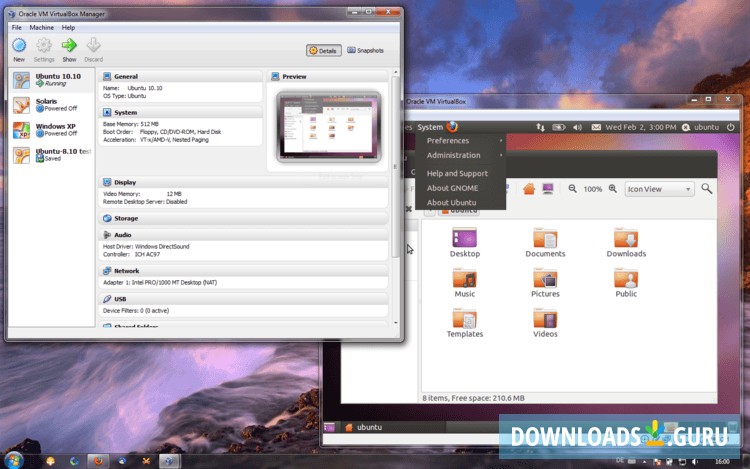Click the zoom in magnifier in Nautilus
This screenshot has height=469, width=750.
pos(613,189)
